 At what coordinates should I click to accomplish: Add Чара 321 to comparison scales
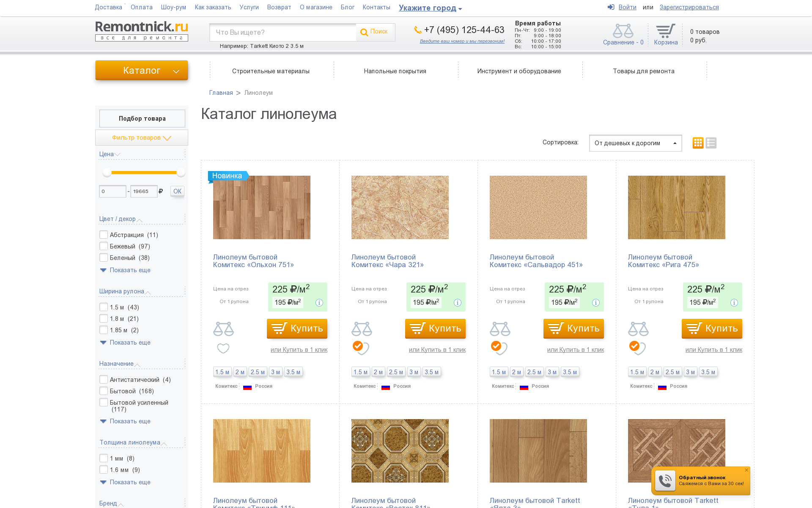362,329
